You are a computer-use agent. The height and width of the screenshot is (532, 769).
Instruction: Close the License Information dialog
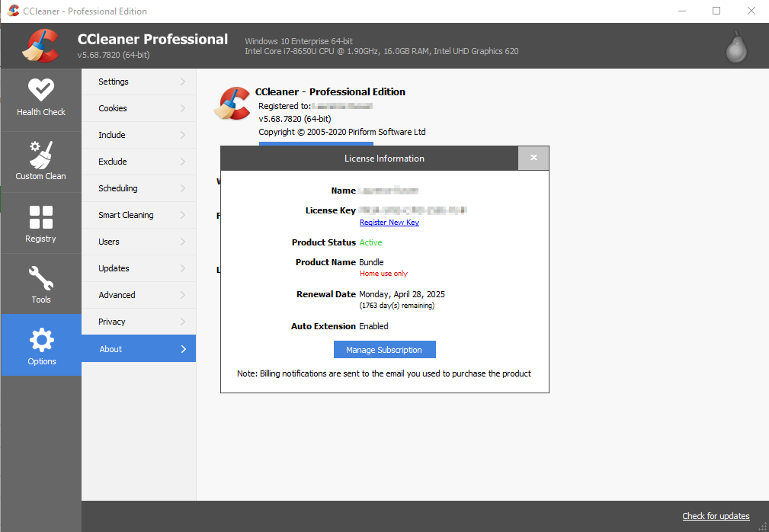pyautogui.click(x=533, y=158)
